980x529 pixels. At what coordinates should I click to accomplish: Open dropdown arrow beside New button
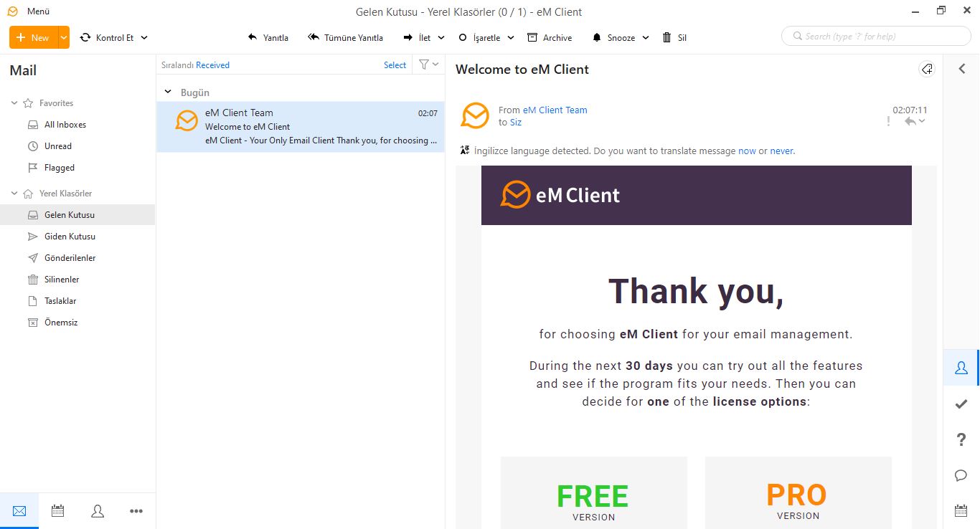pos(64,37)
